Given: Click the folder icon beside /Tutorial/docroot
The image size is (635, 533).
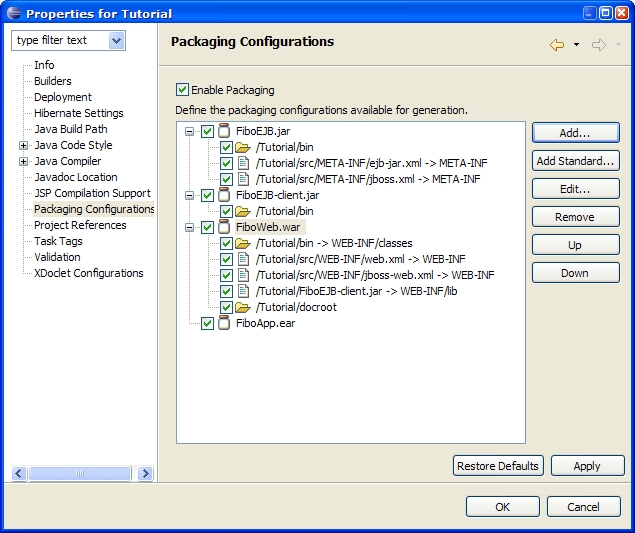Looking at the screenshot, I should [242, 307].
